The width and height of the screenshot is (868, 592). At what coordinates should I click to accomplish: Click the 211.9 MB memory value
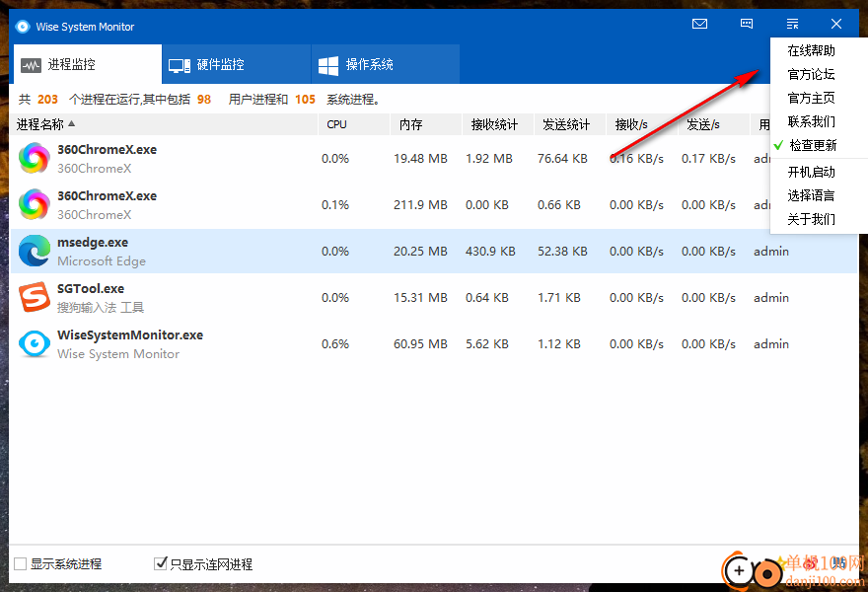click(x=420, y=205)
